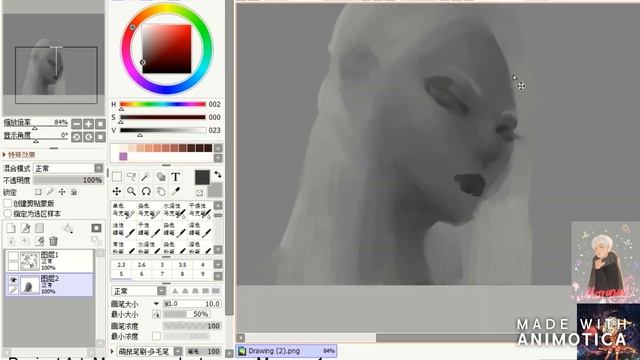Choose brush size preset 2.3

(121, 264)
